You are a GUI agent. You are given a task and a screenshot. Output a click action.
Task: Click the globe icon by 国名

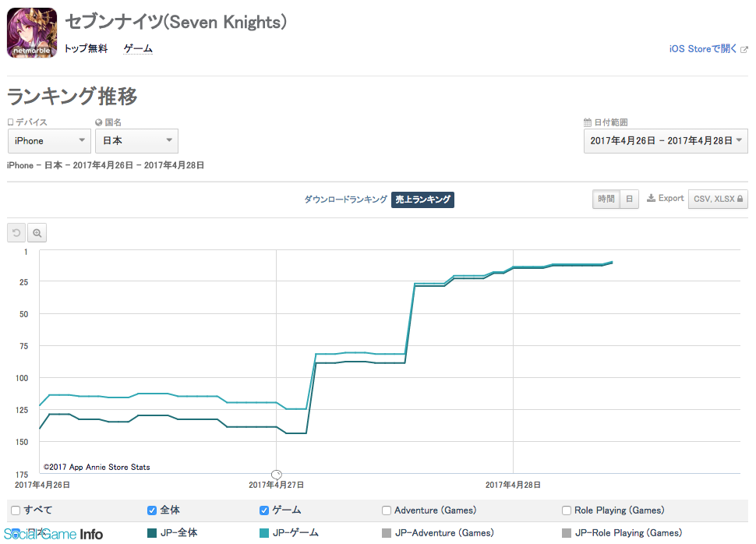pyautogui.click(x=99, y=122)
